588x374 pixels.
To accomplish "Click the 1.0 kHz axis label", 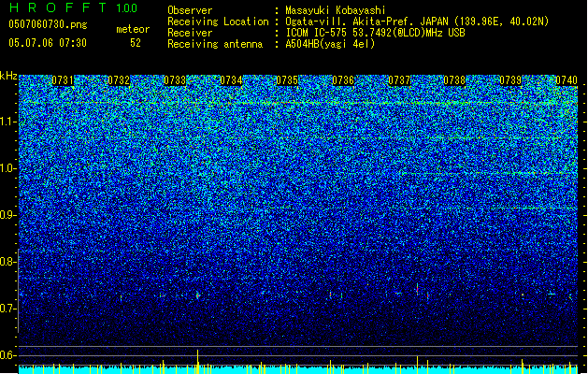I will tap(7, 168).
